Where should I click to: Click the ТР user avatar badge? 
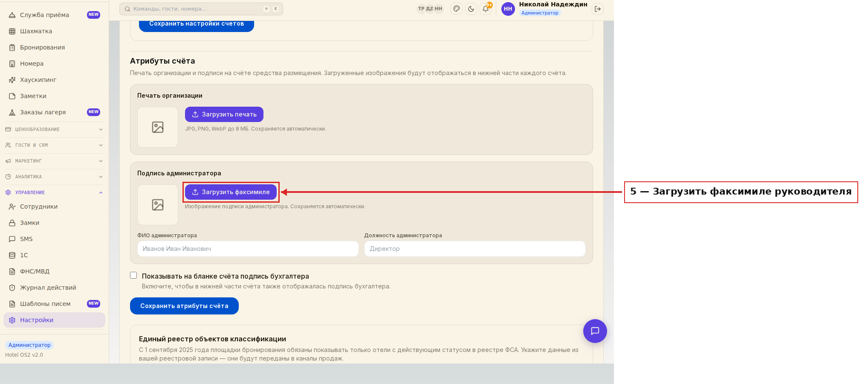[x=421, y=9]
